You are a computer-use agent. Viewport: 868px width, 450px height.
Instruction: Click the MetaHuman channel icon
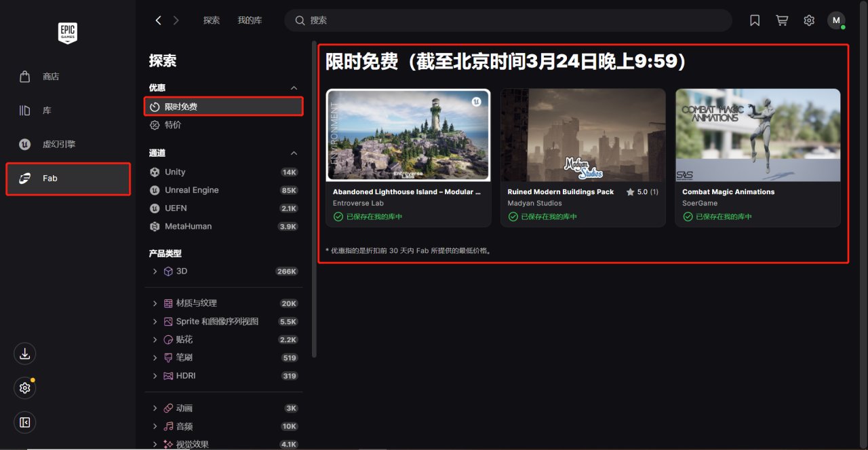[x=155, y=226]
